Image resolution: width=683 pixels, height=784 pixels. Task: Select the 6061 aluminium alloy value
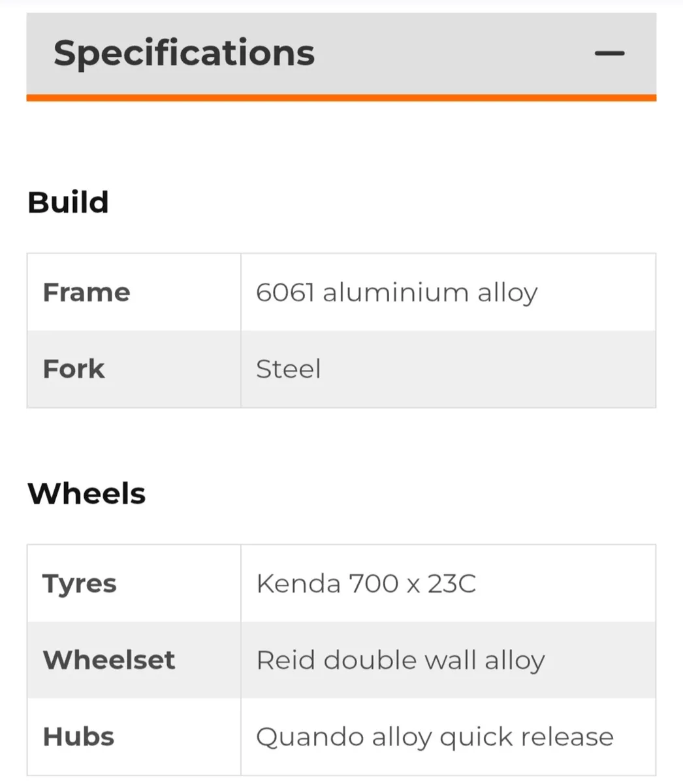pyautogui.click(x=397, y=292)
